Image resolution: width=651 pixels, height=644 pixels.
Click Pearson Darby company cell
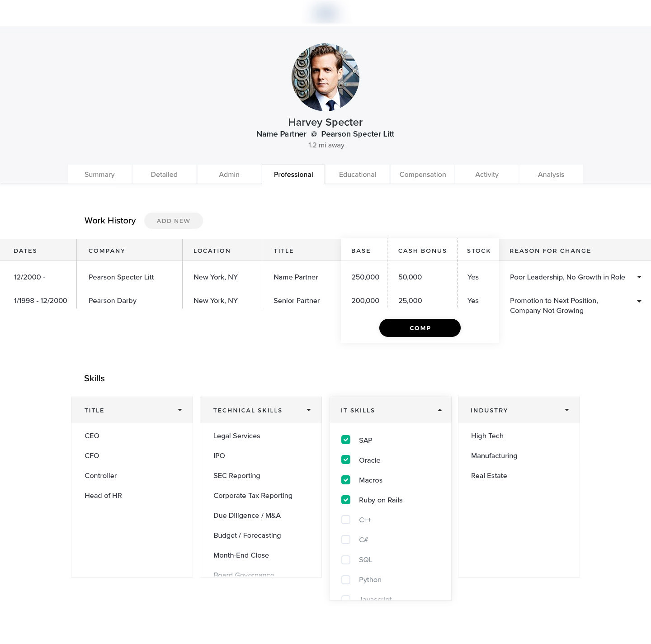113,301
